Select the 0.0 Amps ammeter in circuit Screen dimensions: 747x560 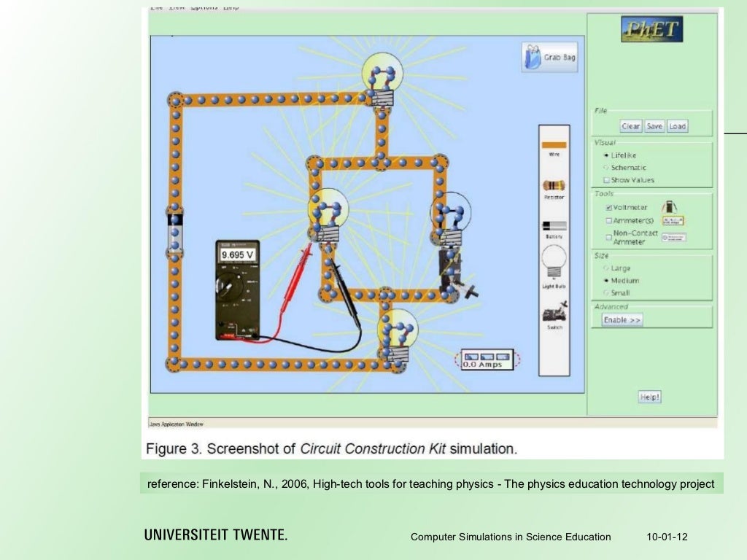(x=487, y=360)
